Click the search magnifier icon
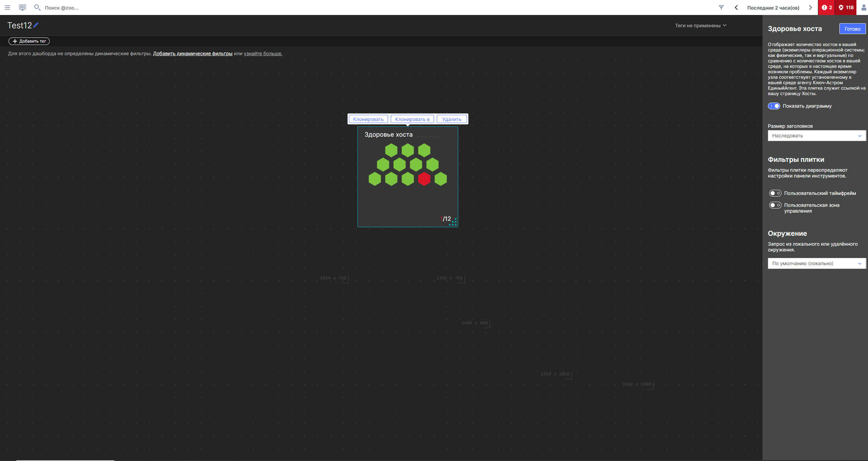Screen dimensions: 868x461 (37, 7)
